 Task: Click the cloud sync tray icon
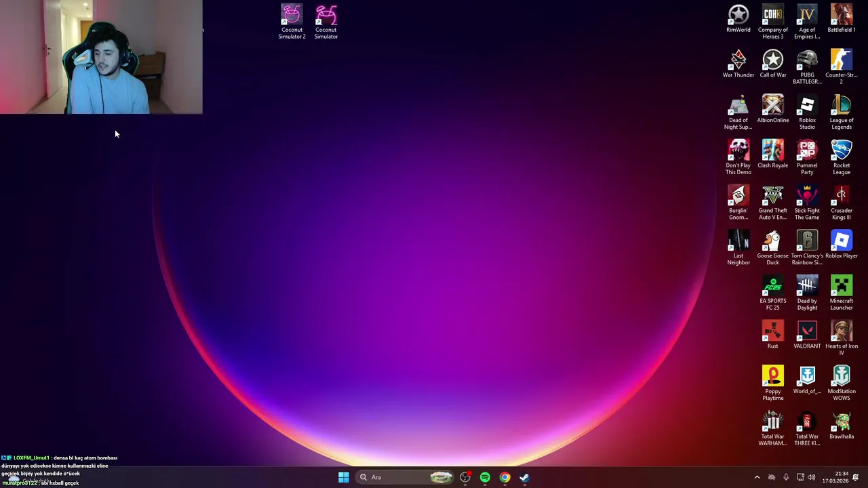pyautogui.click(x=771, y=477)
